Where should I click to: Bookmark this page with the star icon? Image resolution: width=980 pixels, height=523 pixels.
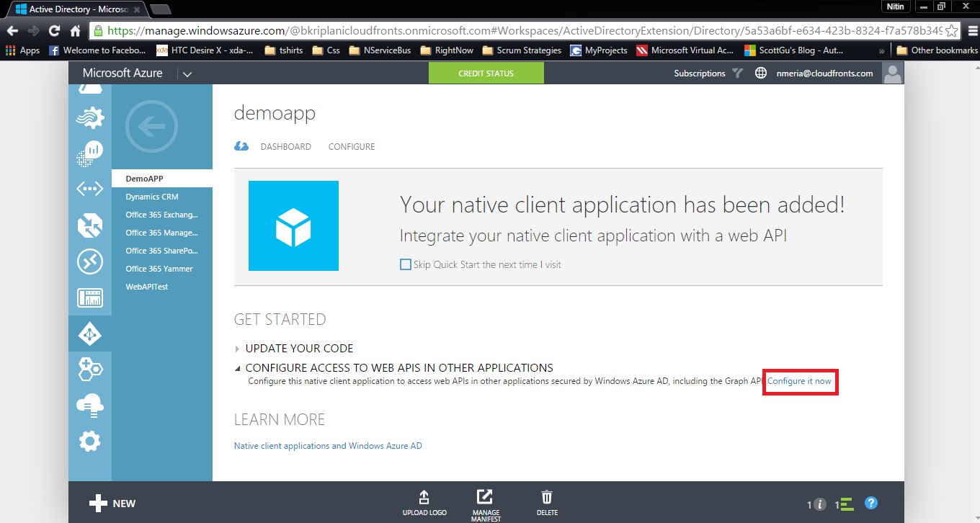click(951, 31)
